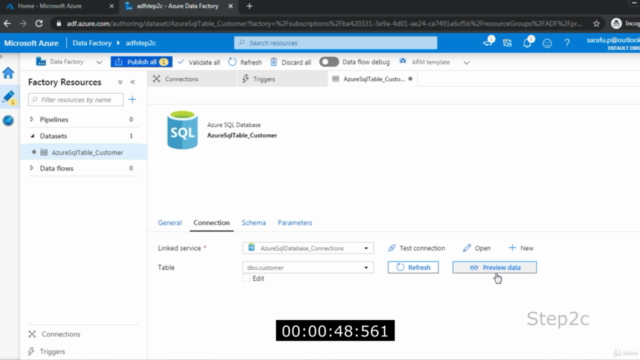Click New to create a linked service

pyautogui.click(x=521, y=248)
